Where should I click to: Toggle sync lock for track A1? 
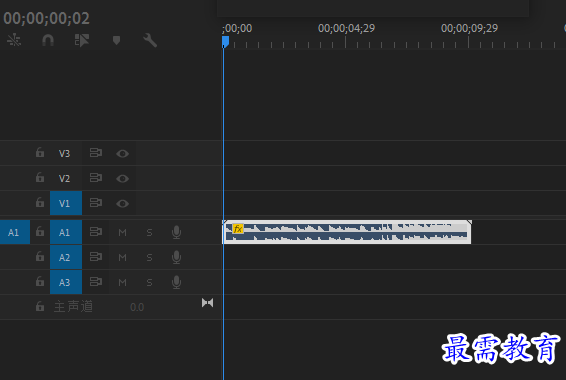pos(96,231)
